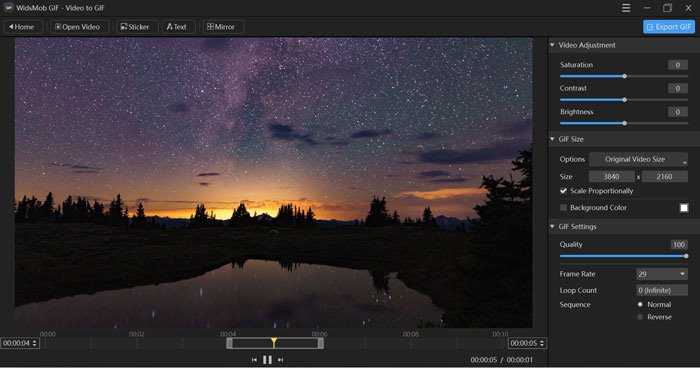Click the Export GIF button
This screenshot has height=368, width=700.
(x=669, y=27)
